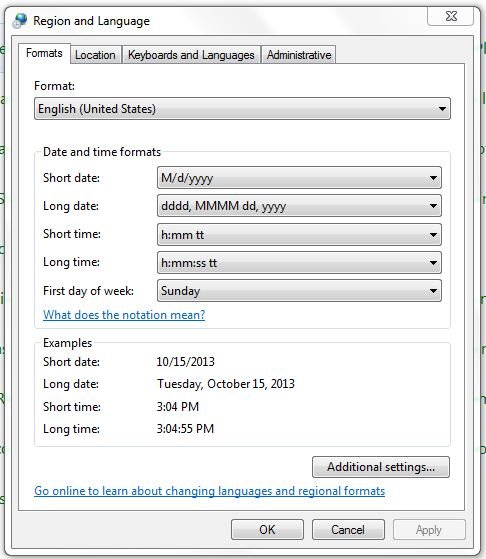Click the Apply button
486x559 pixels.
(x=429, y=529)
